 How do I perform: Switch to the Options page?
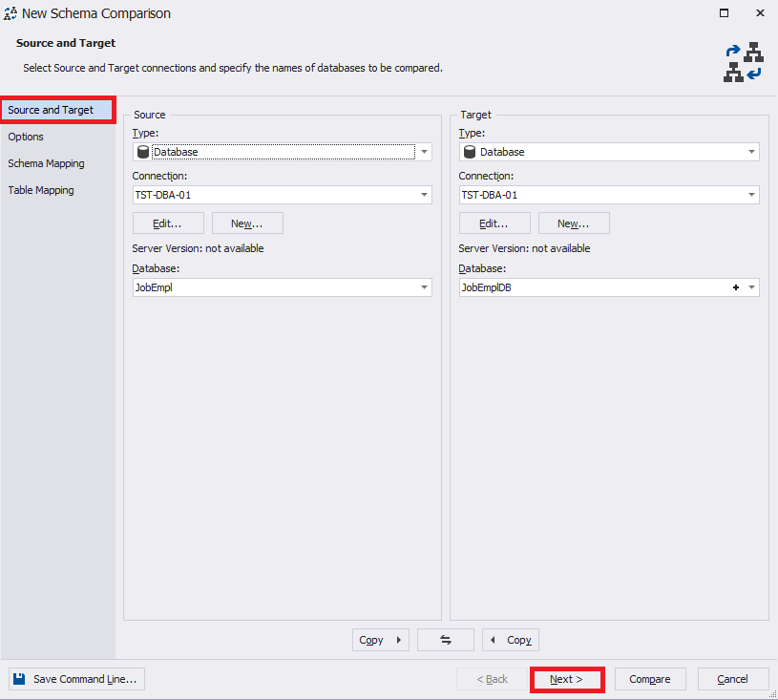pos(26,137)
